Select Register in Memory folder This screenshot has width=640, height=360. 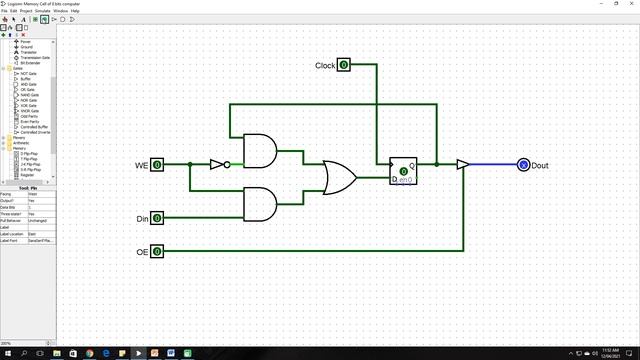click(x=27, y=175)
